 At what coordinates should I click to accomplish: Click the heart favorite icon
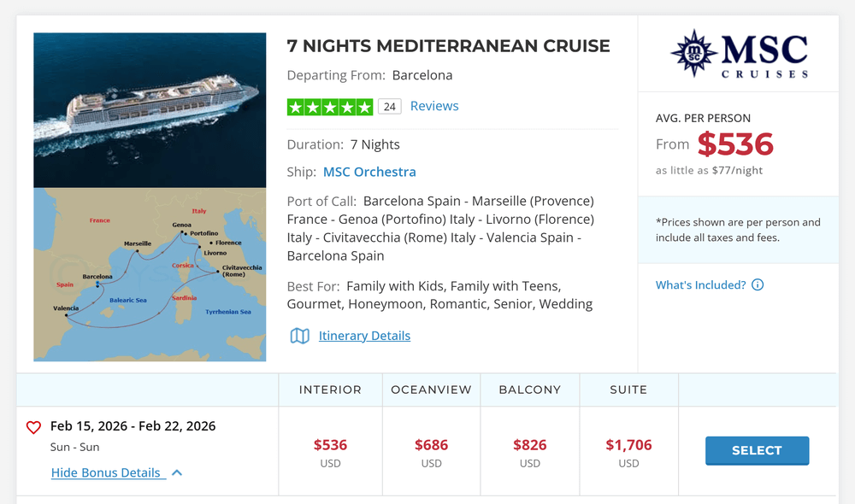(34, 427)
